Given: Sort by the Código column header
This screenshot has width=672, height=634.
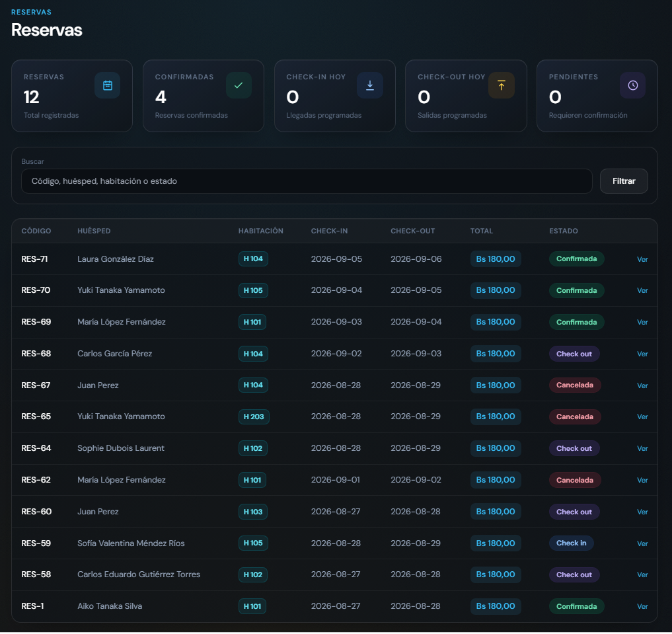Looking at the screenshot, I should point(36,231).
